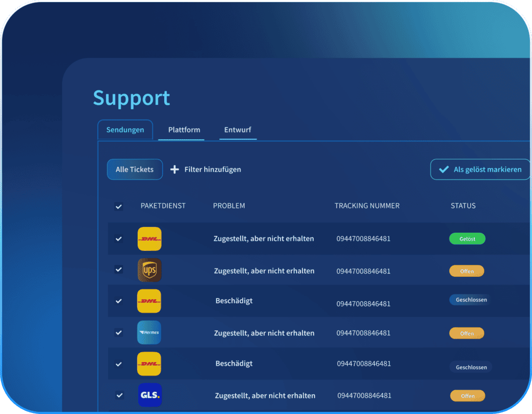Click the PAKETDIENST column header
532x414 pixels.
click(x=163, y=206)
